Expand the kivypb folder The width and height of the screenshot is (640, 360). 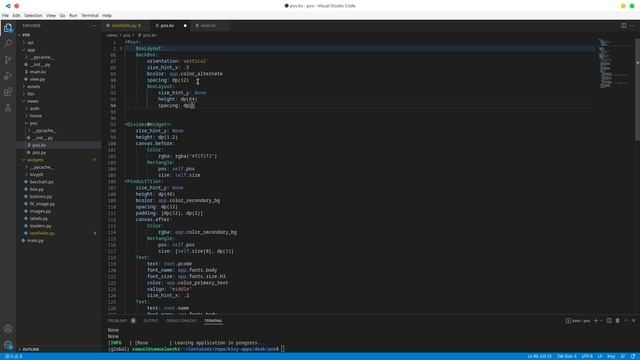pyautogui.click(x=27, y=175)
